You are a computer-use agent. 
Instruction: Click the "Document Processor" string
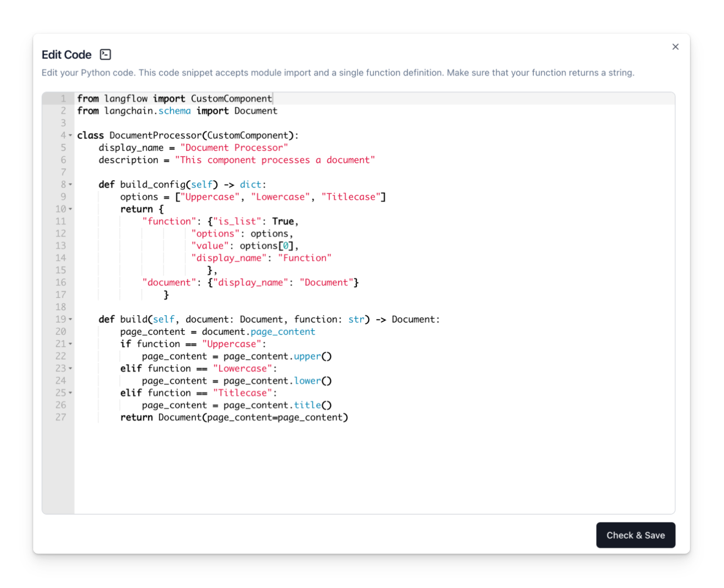[x=234, y=148]
